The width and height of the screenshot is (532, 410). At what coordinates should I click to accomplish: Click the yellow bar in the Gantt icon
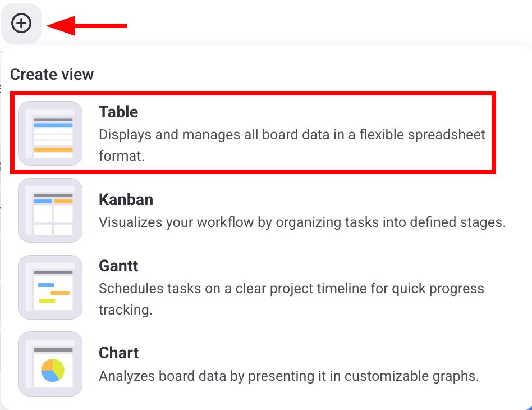pyautogui.click(x=47, y=301)
